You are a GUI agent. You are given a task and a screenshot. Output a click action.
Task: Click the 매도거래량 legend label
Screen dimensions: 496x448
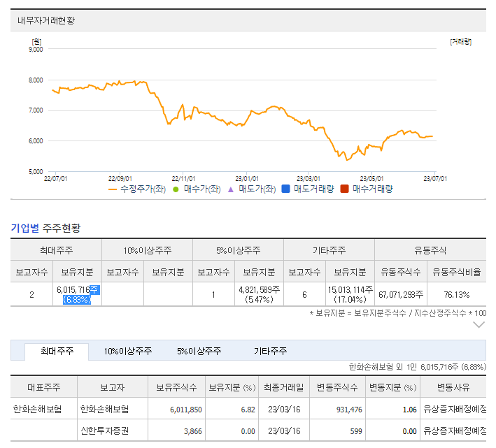tap(314, 189)
